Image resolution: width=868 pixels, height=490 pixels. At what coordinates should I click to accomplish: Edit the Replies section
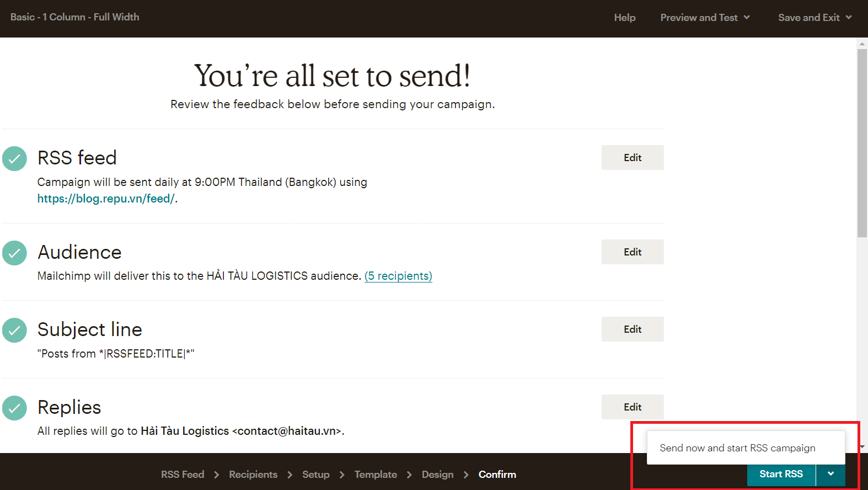(x=632, y=407)
